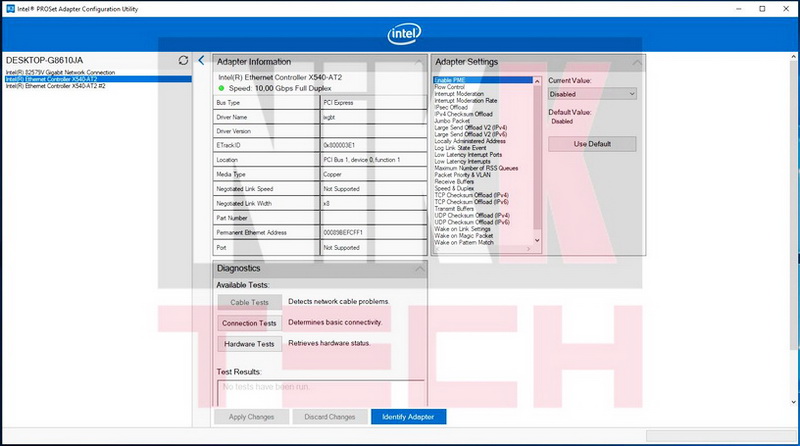Select Large Send Offload V2 (IPv4)

coord(470,128)
